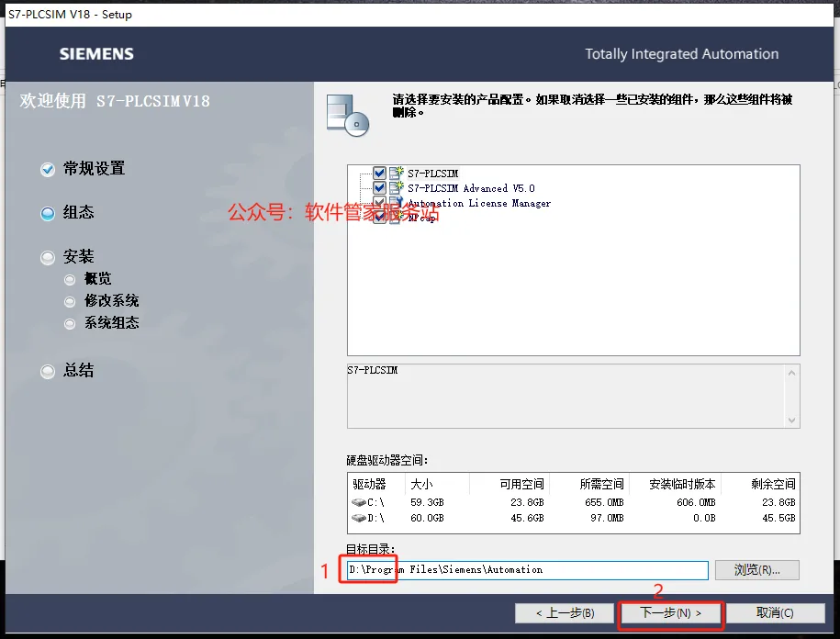Click the 59.3GB size cell for C drive
The image size is (840, 639).
pos(427,502)
